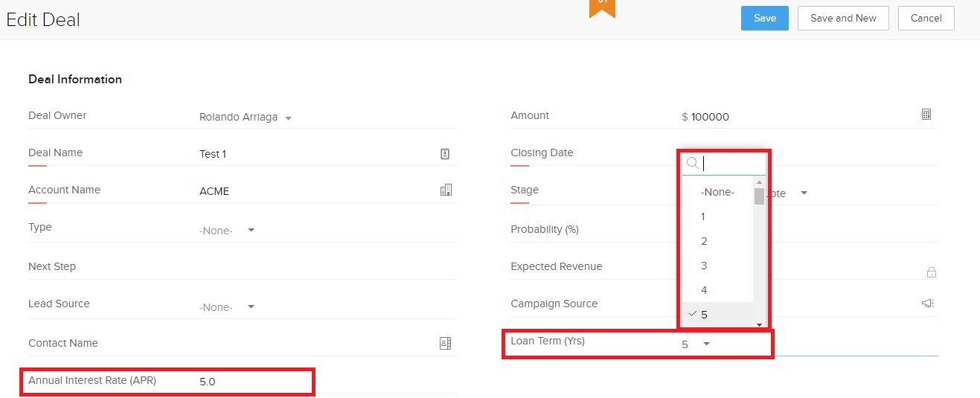Click the orange bookmark badge at top
This screenshot has height=398, width=980.
pos(602,7)
